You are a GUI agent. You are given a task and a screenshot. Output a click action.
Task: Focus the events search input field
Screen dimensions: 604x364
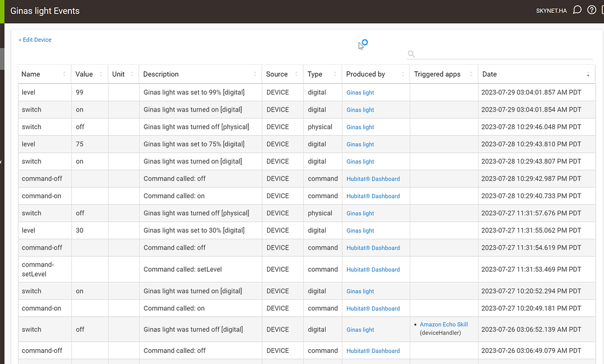pos(504,54)
